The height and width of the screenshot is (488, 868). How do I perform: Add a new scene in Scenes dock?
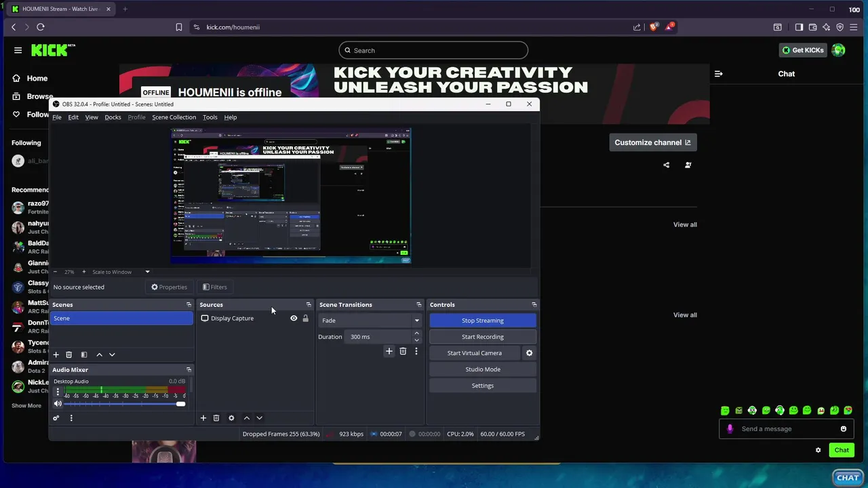56,354
